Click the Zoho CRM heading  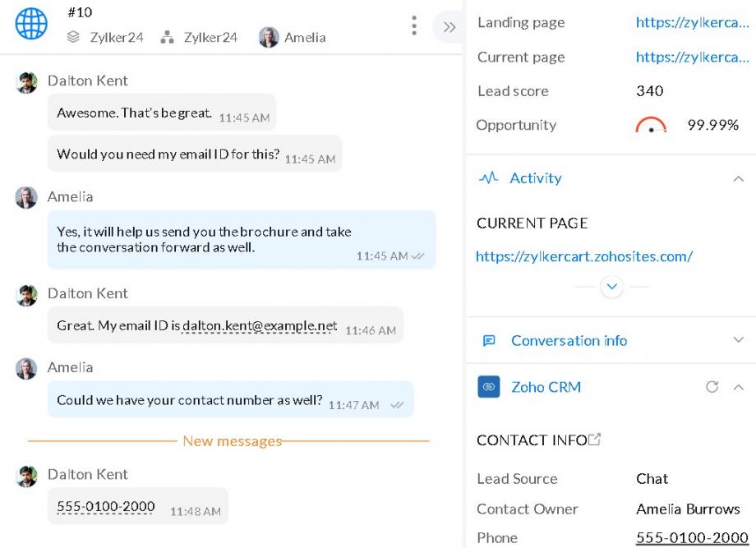tap(546, 387)
